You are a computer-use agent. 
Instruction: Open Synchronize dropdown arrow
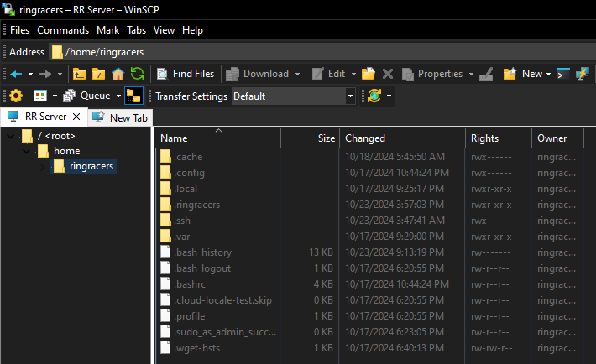coord(389,96)
